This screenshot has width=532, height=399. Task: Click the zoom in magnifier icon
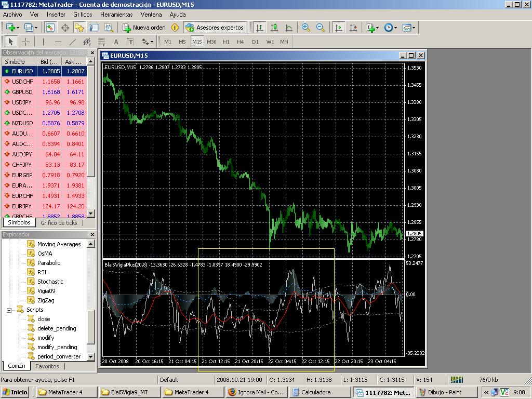306,28
